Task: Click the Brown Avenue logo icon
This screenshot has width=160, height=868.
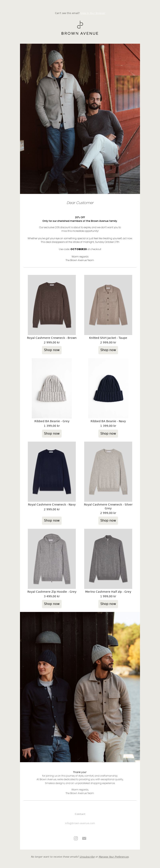Action: pos(80,25)
